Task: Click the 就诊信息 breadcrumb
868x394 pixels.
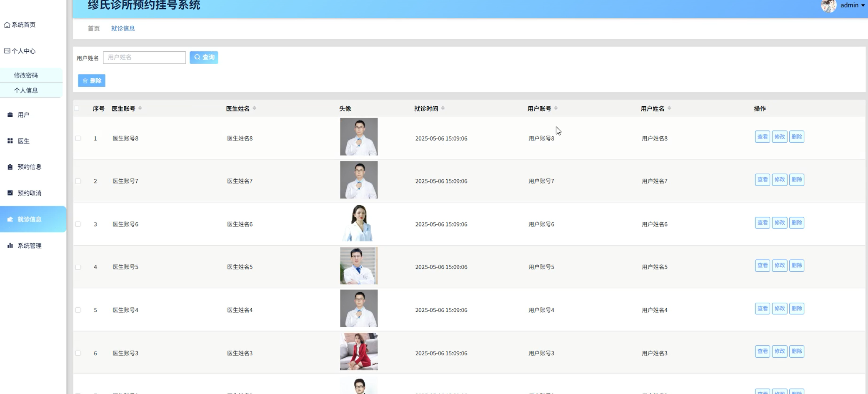Action: (x=123, y=28)
